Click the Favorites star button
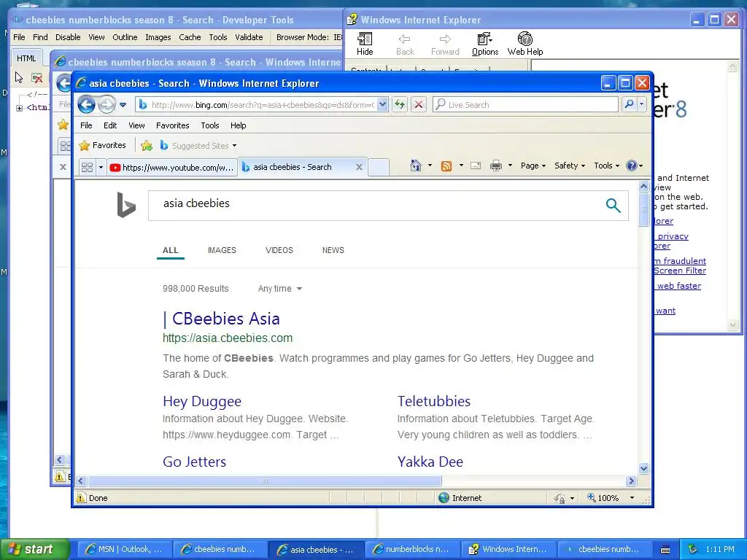747x560 pixels. 103,145
